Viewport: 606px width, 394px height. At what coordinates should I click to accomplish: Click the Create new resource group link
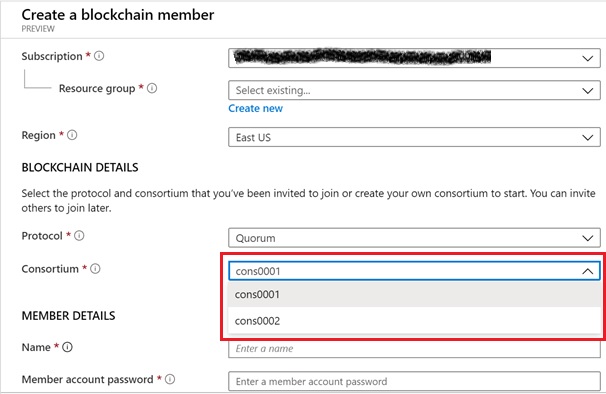[x=255, y=108]
